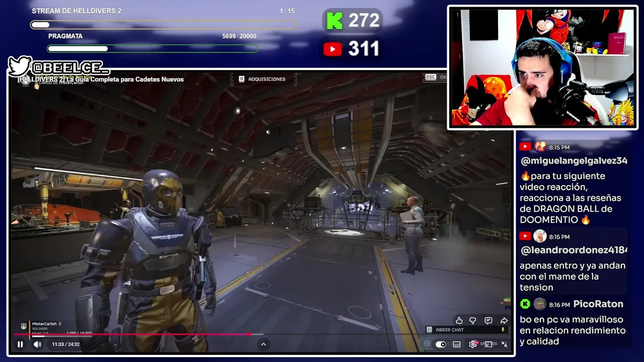Click the 8:16 PM timestamp of PicoRaton
The image size is (644, 362).
coord(560,305)
